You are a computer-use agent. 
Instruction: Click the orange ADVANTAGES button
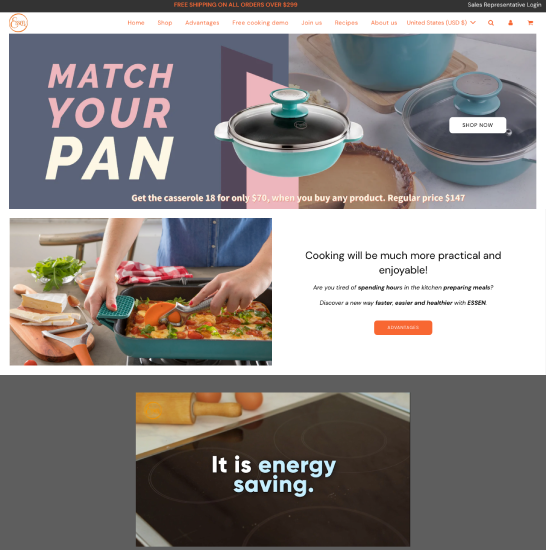[403, 328]
